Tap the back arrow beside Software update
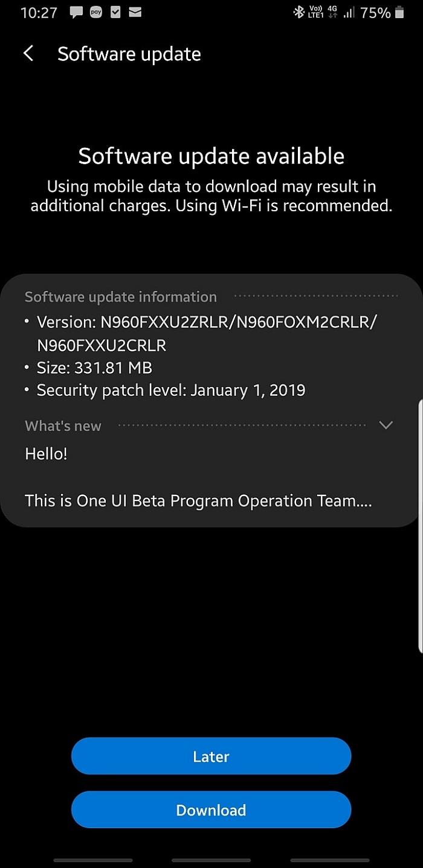The width and height of the screenshot is (423, 868). [x=28, y=54]
